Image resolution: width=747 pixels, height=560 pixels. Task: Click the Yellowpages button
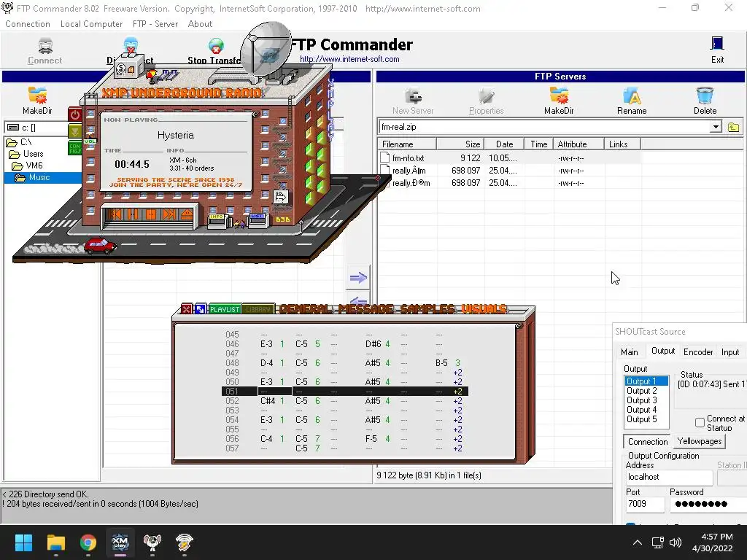700,441
